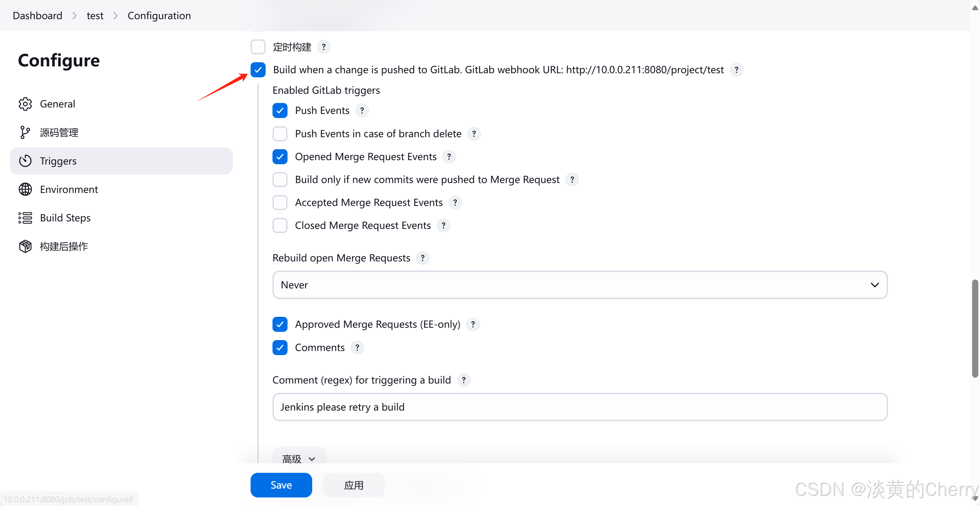The image size is (980, 506).
Task: Enable the 定时构建 checkbox
Action: click(x=258, y=47)
